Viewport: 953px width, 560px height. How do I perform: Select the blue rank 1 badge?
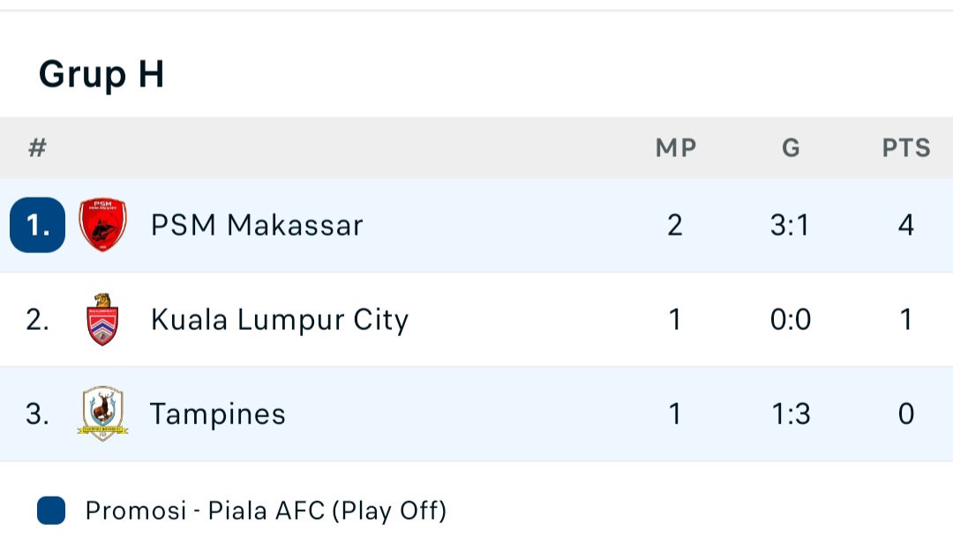pyautogui.click(x=38, y=225)
